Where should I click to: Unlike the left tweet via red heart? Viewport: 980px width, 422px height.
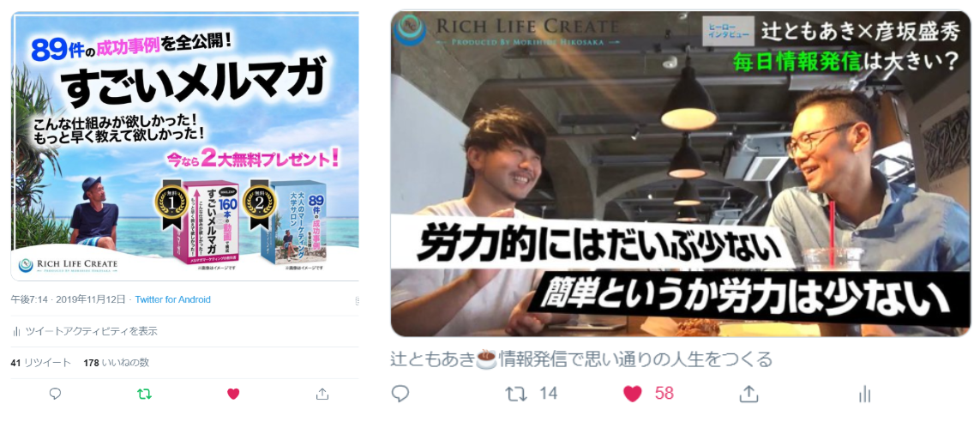point(233,394)
